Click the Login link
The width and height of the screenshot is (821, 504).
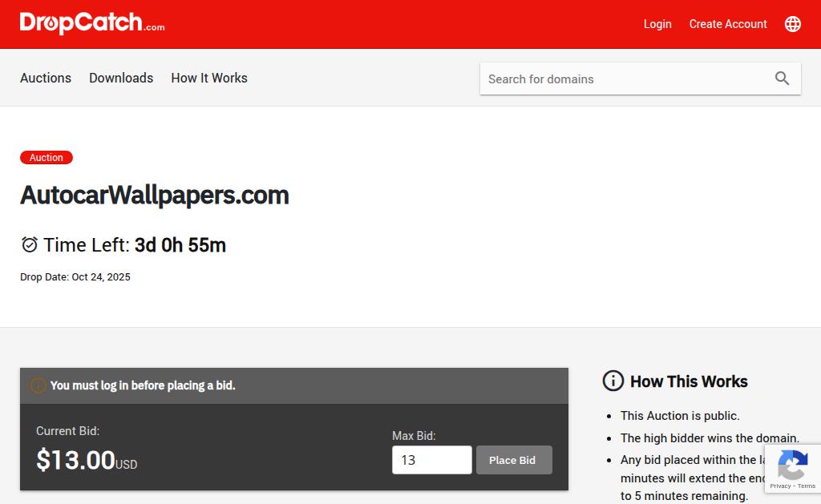657,24
